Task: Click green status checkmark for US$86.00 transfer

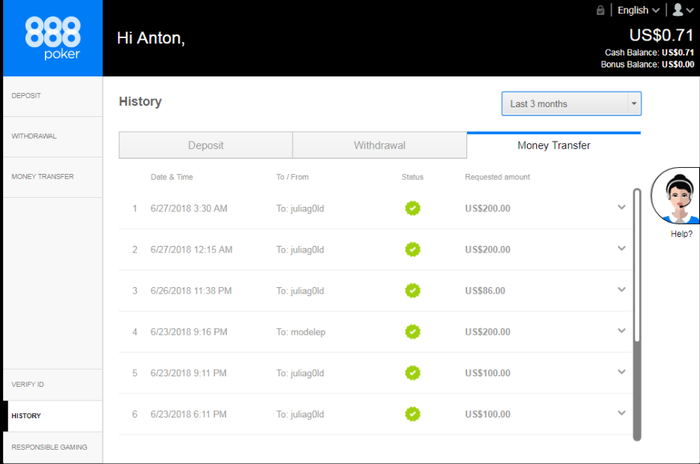Action: pos(412,290)
